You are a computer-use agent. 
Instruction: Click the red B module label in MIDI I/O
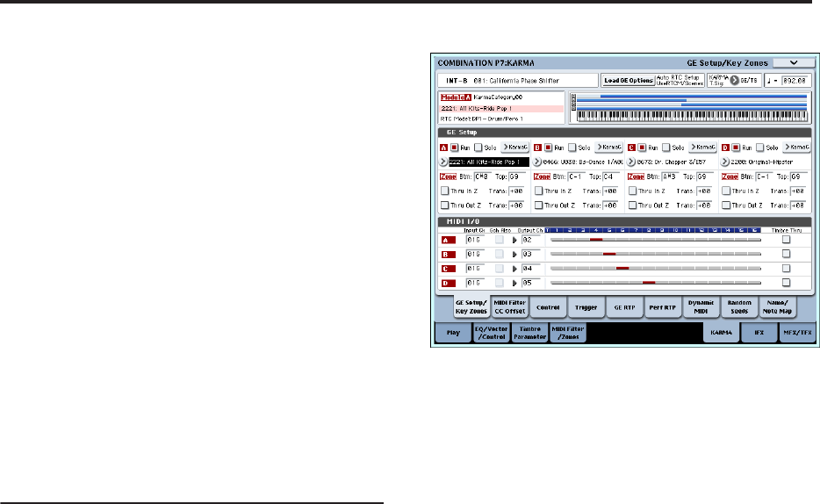[x=448, y=255]
